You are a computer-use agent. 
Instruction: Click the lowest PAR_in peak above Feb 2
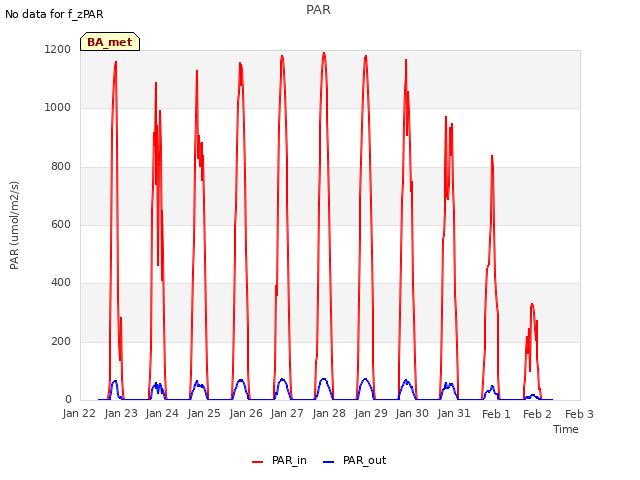532,304
